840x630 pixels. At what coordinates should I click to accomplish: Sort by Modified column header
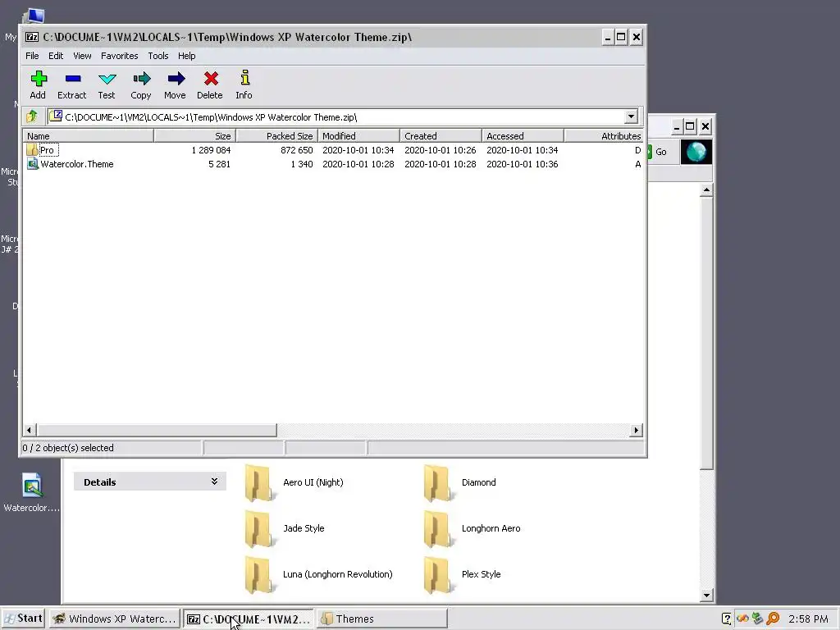click(x=359, y=136)
